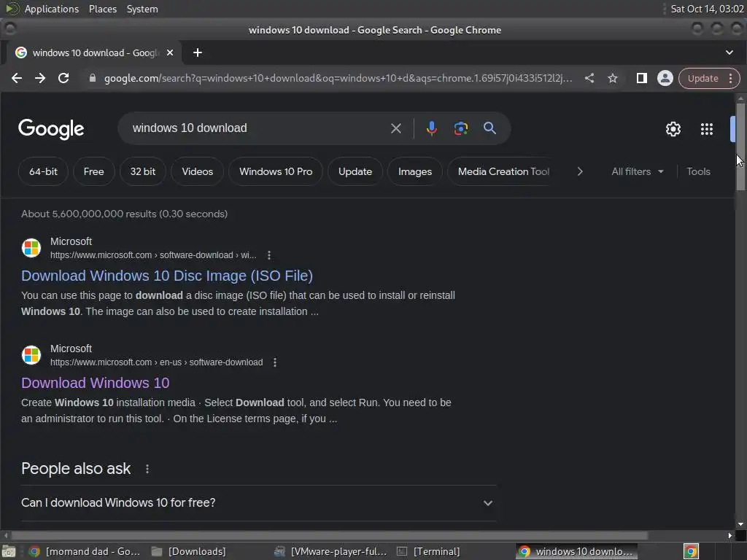Switch to momand dad Chrome window in taskbar

pos(85,551)
